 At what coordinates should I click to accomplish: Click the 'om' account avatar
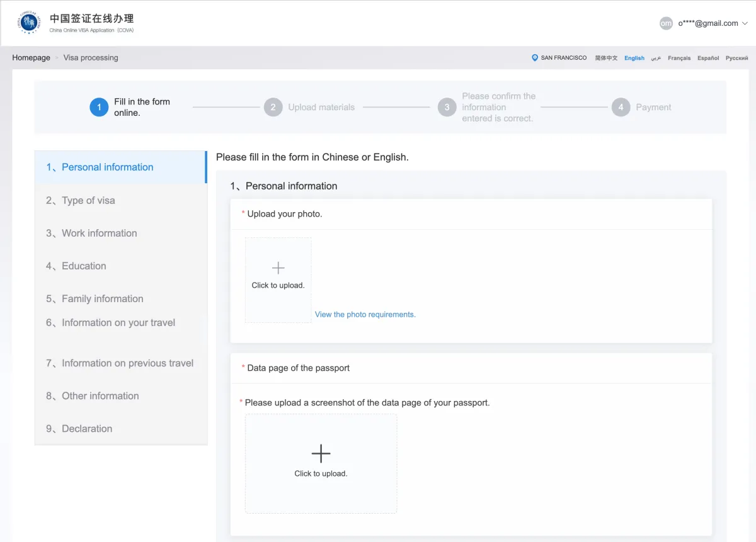(x=666, y=23)
